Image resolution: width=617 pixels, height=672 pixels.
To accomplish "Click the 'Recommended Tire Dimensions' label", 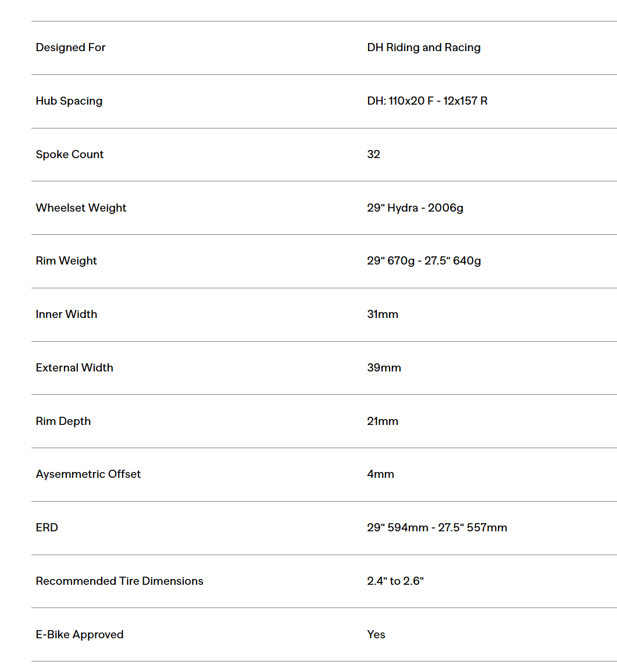I will tap(119, 581).
